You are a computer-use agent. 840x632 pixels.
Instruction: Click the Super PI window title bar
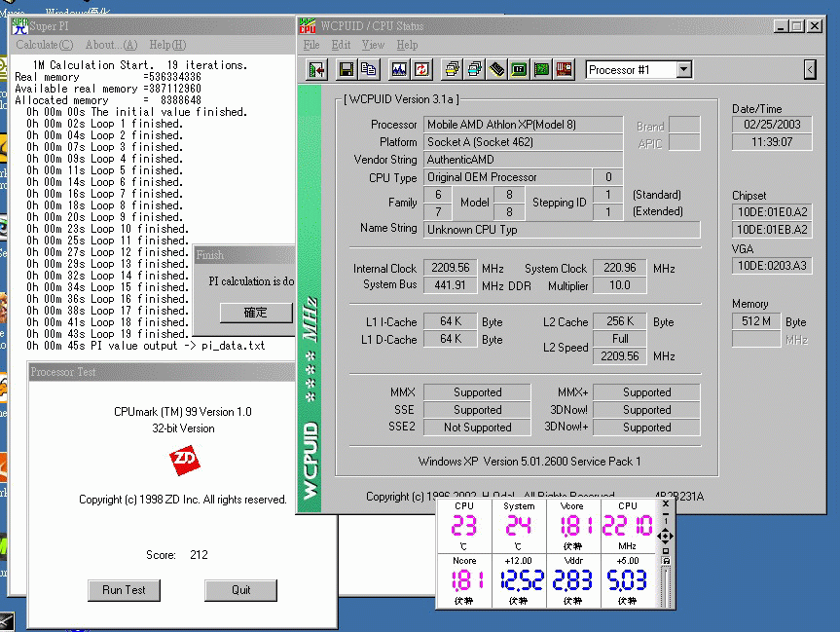coord(153,25)
